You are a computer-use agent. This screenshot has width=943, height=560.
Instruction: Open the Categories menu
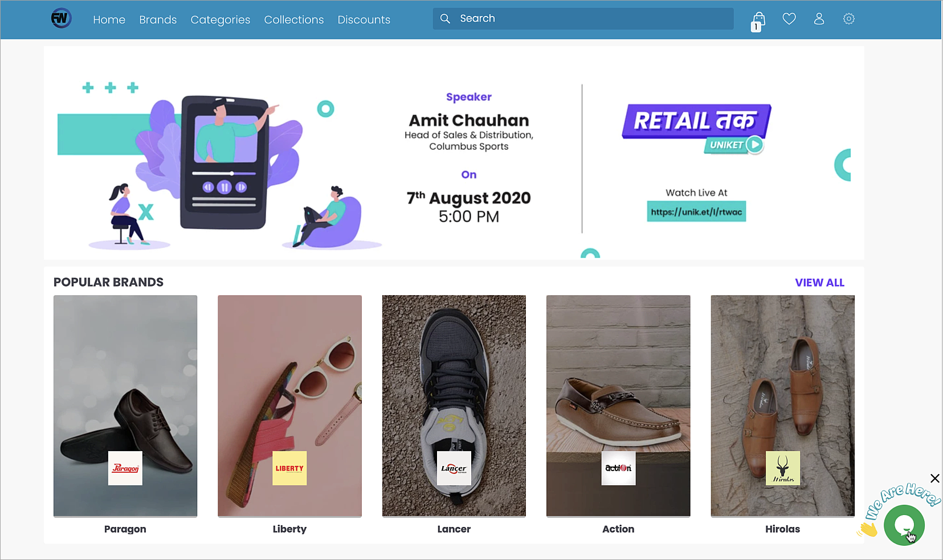221,20
